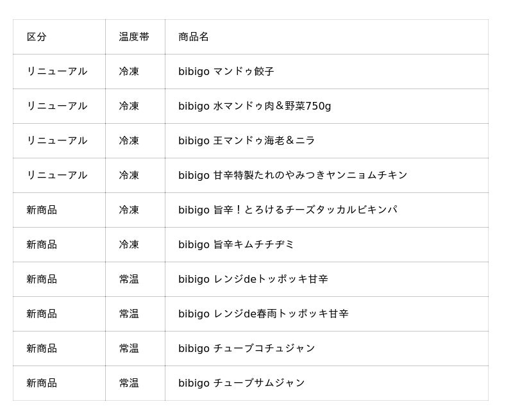
Task: Click リニューアル in the マンドゥ餃子 row
Action: pyautogui.click(x=57, y=71)
